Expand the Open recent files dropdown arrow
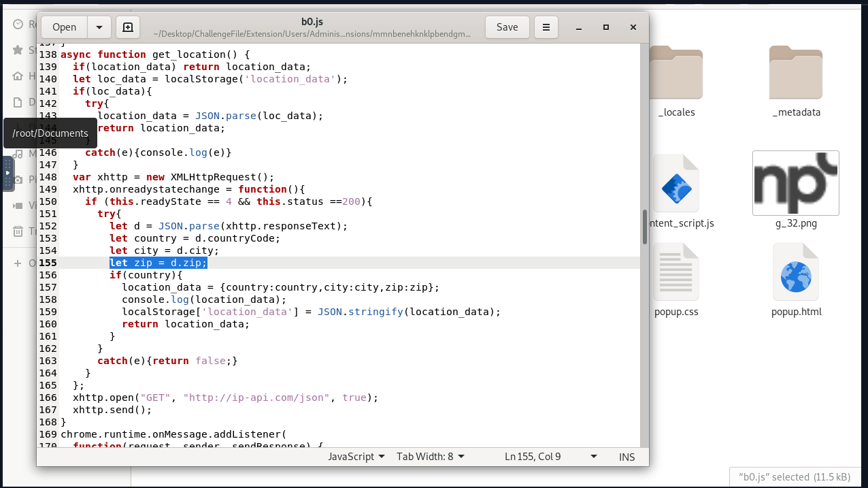Image resolution: width=868 pixels, height=488 pixels. [99, 27]
